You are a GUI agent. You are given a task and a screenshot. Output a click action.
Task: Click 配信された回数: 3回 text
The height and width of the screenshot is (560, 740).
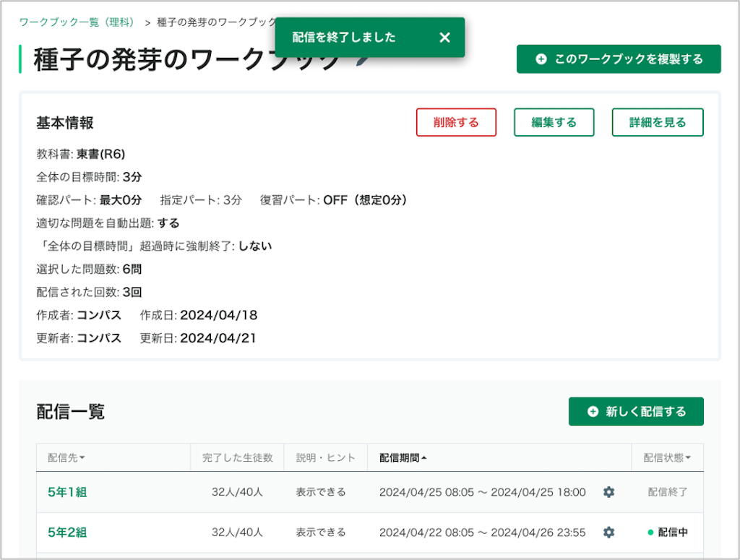[89, 292]
